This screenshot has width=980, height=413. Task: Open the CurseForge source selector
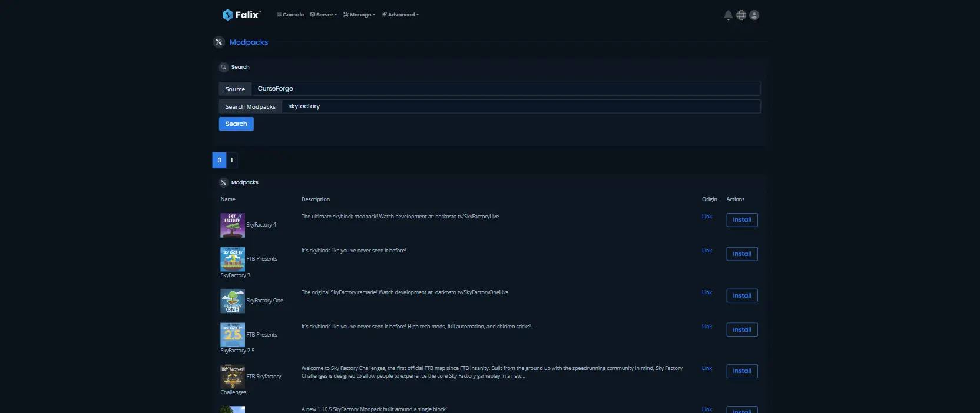505,89
